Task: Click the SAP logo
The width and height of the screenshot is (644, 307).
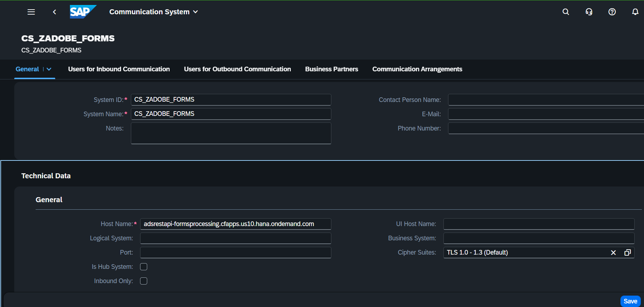Action: click(83, 12)
